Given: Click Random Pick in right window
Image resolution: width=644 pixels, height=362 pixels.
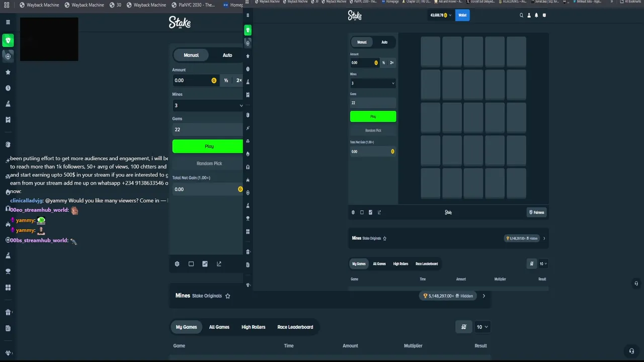Looking at the screenshot, I should tap(373, 130).
